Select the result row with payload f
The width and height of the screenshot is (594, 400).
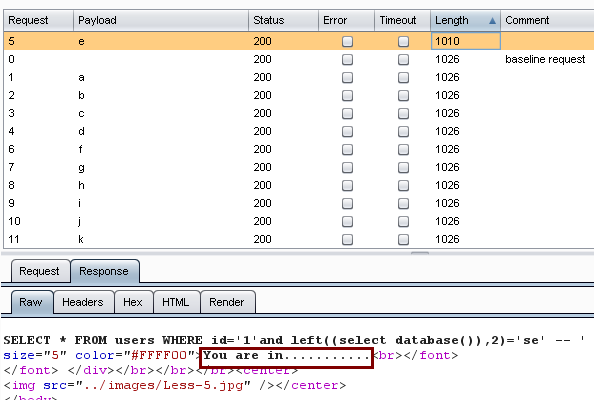[299, 149]
